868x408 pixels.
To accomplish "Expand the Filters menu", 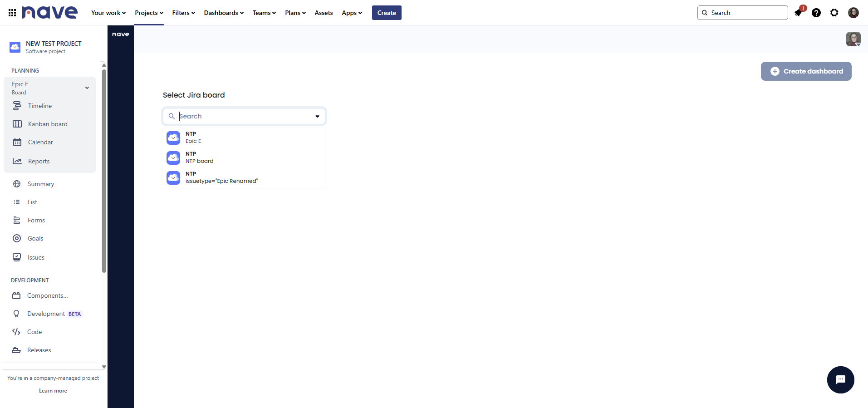I will click(184, 13).
